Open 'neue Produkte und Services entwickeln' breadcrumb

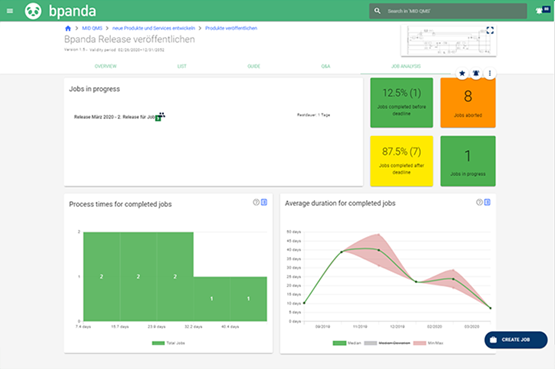(153, 28)
